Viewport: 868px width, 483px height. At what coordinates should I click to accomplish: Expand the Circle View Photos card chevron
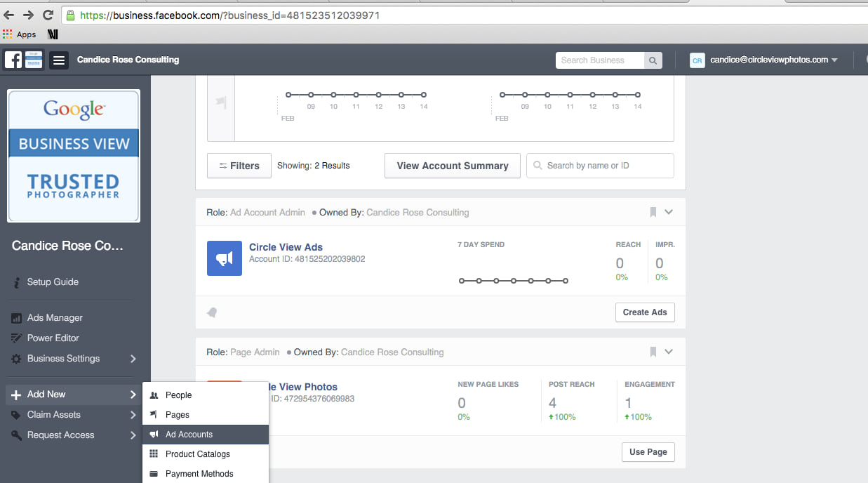[x=669, y=352]
